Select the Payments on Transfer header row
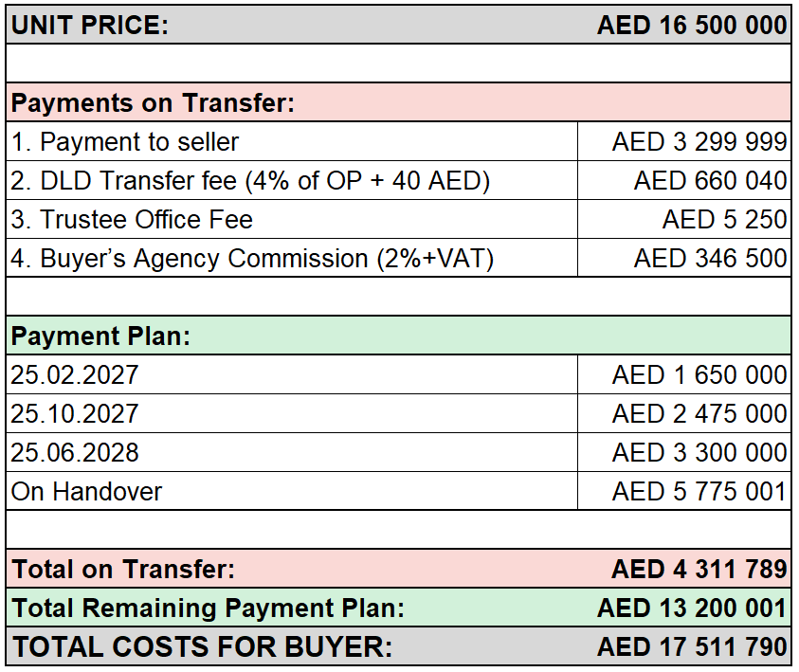The width and height of the screenshot is (799, 672). 398,102
